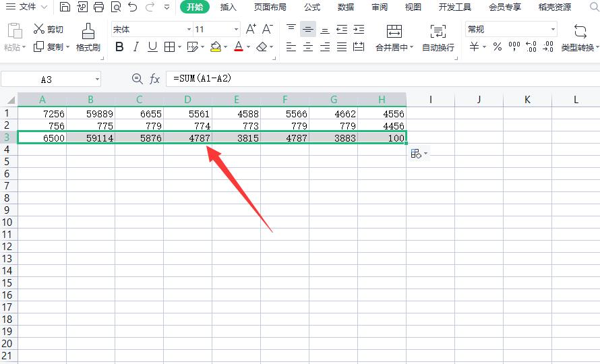Expand the fill color dropdown arrow

(225, 47)
